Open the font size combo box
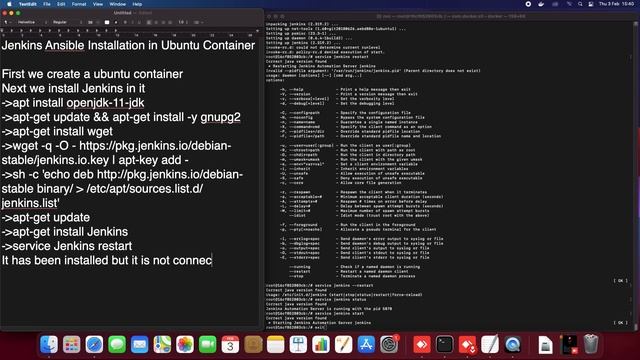 pos(92,22)
